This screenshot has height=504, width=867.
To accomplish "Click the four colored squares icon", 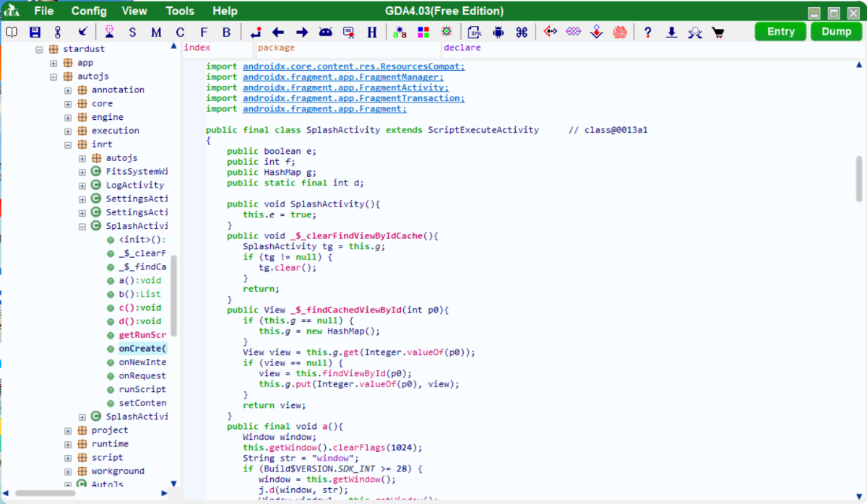I will [423, 32].
